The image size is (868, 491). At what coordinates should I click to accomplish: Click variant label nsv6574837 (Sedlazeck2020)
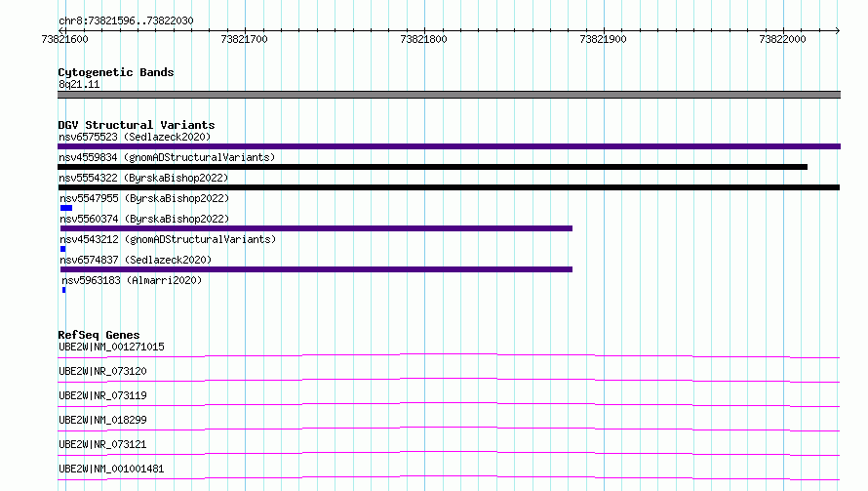136,260
